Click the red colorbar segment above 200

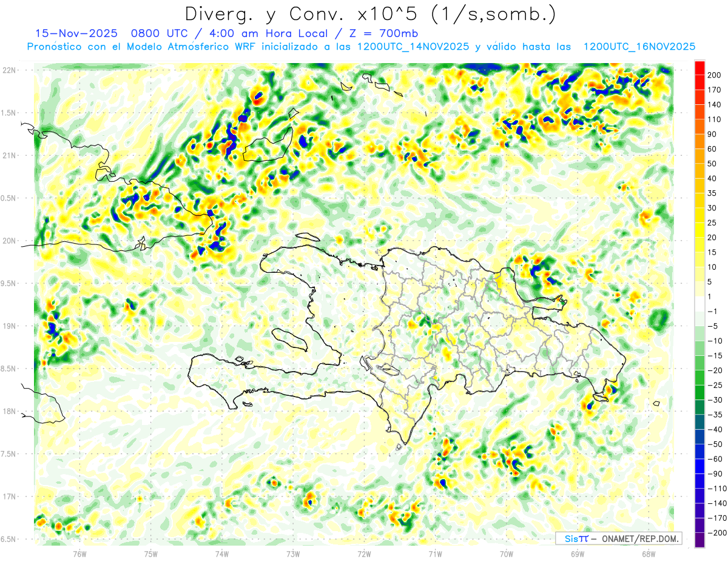[699, 67]
